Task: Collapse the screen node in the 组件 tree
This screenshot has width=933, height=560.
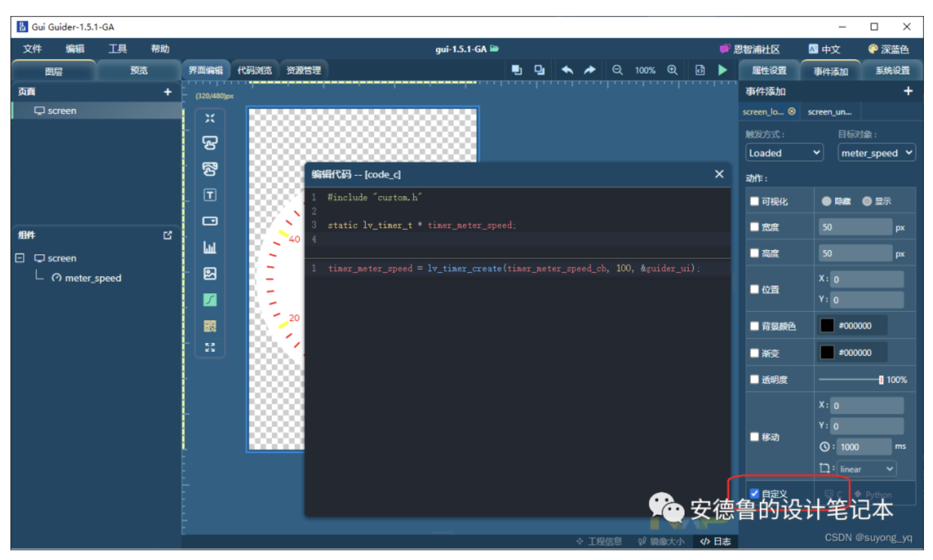Action: point(19,258)
